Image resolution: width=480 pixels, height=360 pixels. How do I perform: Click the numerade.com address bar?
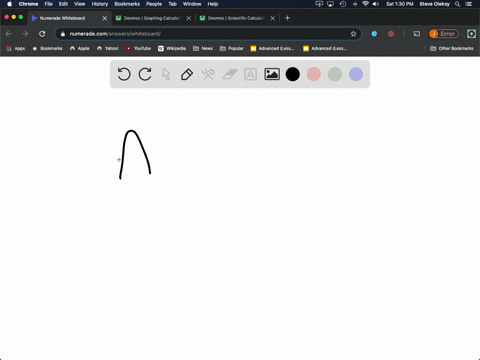coord(208,34)
